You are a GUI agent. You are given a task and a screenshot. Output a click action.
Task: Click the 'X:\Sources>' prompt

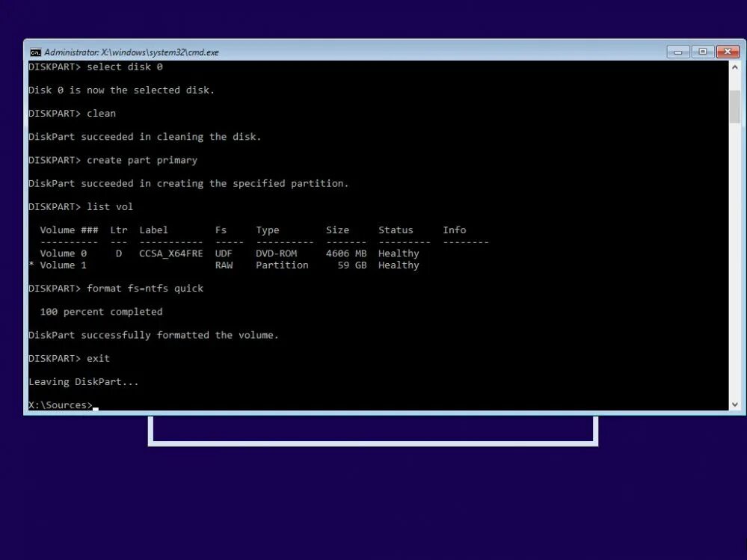pos(60,404)
